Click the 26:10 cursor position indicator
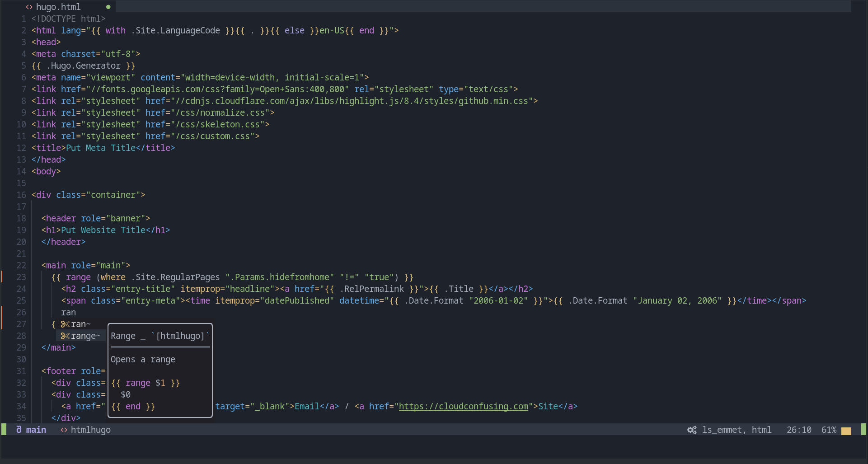The height and width of the screenshot is (464, 868). click(x=799, y=430)
